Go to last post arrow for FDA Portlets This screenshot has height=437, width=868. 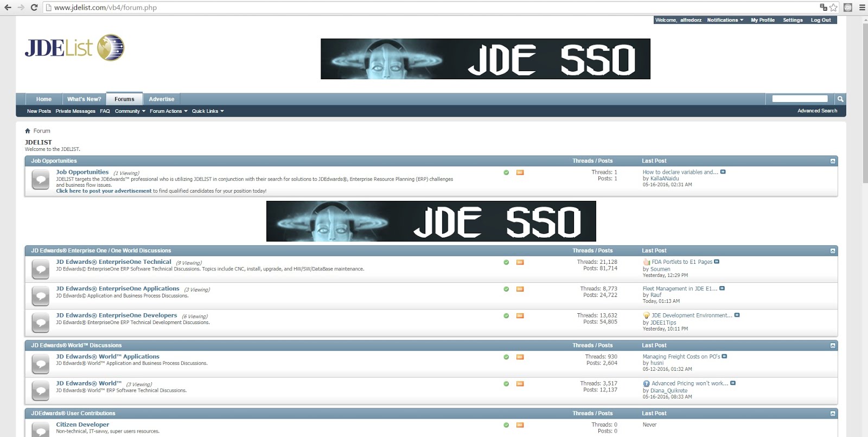(x=717, y=262)
